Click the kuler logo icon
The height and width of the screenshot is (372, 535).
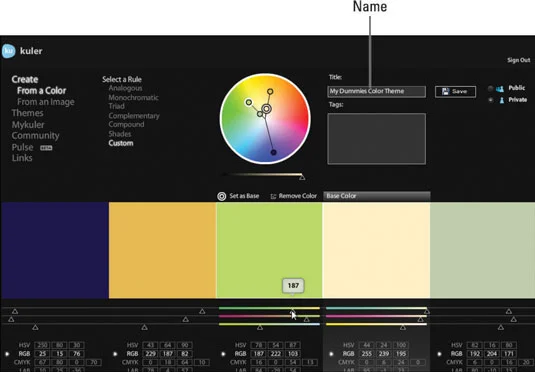tap(8, 51)
